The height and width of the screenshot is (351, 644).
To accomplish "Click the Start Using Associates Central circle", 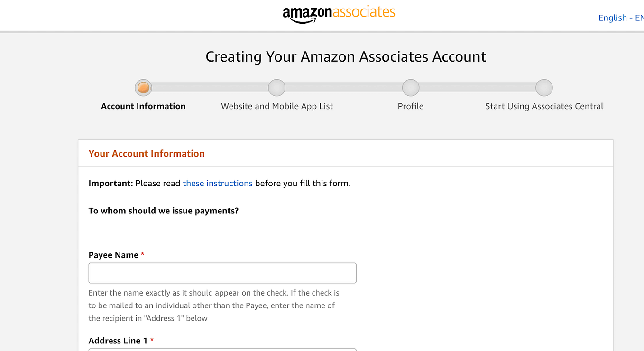I will point(544,87).
